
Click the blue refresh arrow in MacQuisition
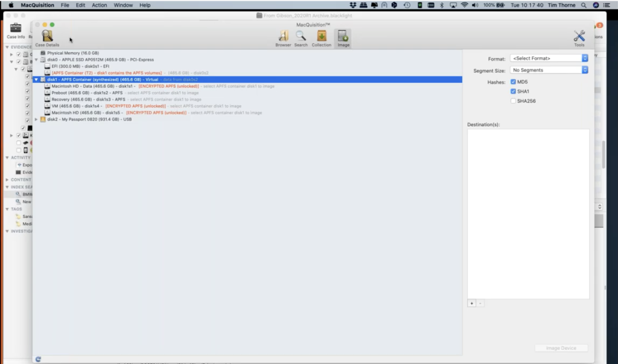coord(38,359)
